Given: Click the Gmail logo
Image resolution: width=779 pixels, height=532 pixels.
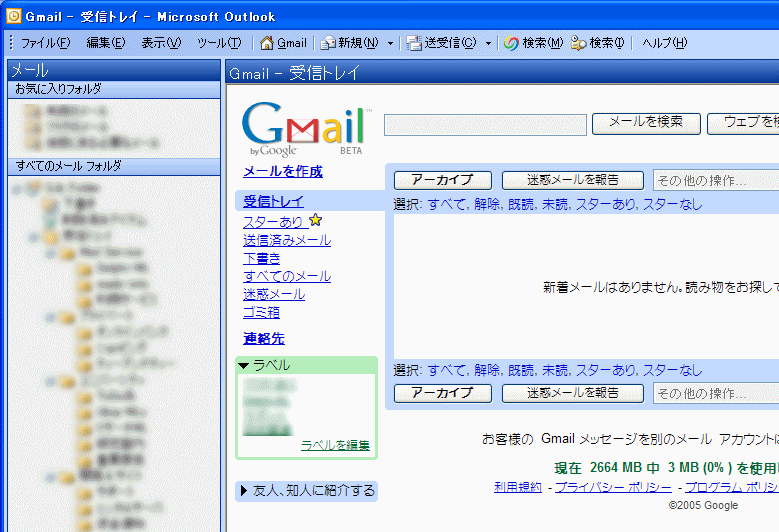Looking at the screenshot, I should point(306,129).
